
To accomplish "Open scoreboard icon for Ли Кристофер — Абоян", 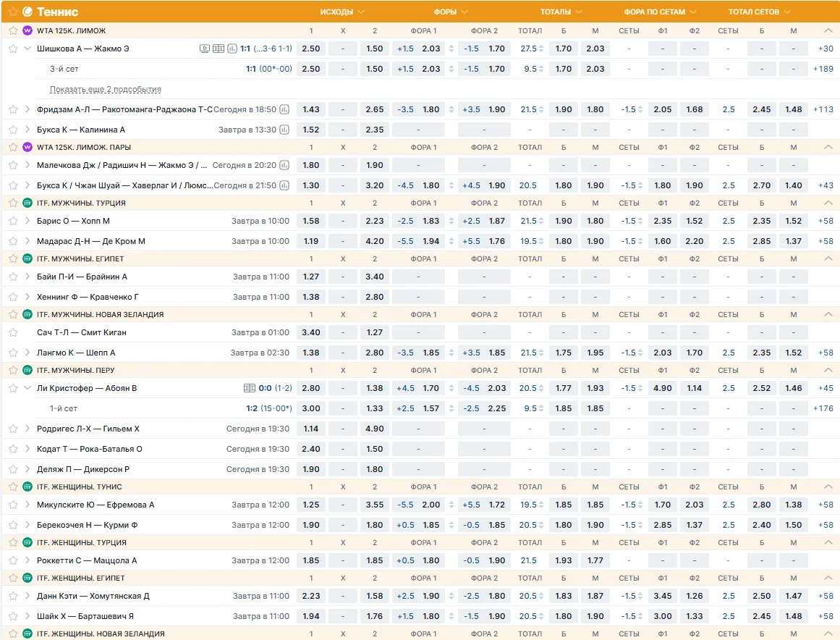I will tap(250, 388).
